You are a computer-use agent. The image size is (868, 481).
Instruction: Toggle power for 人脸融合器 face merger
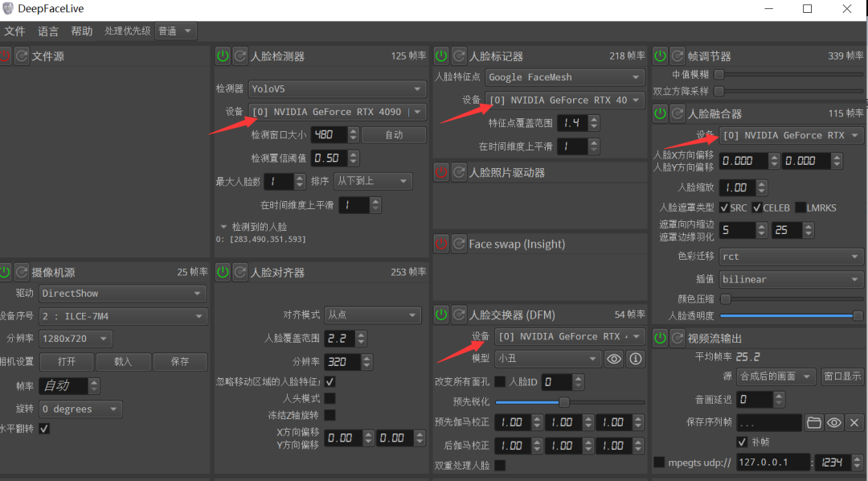pos(660,113)
